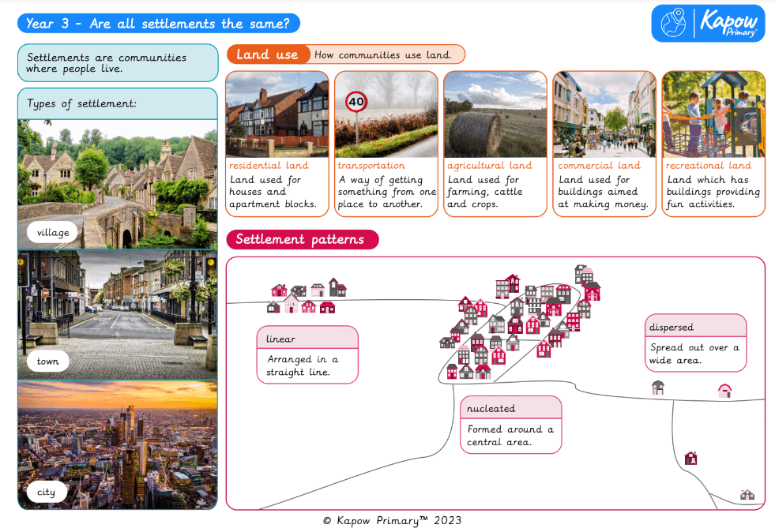Click the 'city' caption label

[x=47, y=493]
